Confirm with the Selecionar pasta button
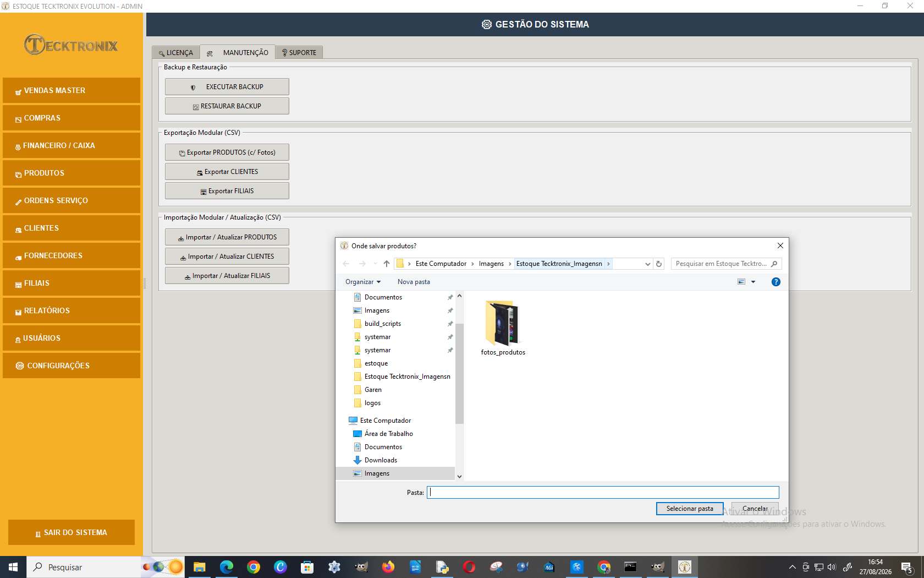Screen dimensions: 924x578 pos(690,509)
